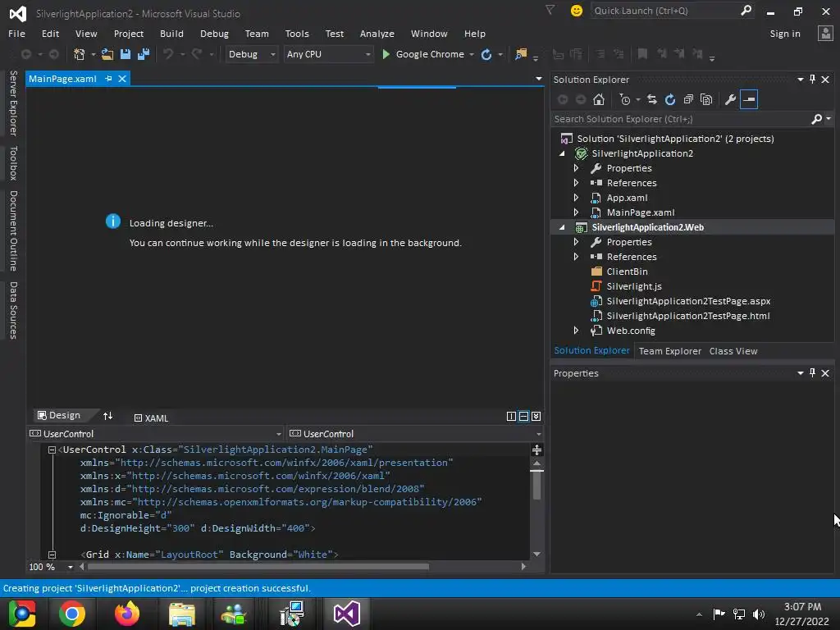This screenshot has width=840, height=630.
Task: Click the Quick Launch magnifier icon
Action: [746, 10]
